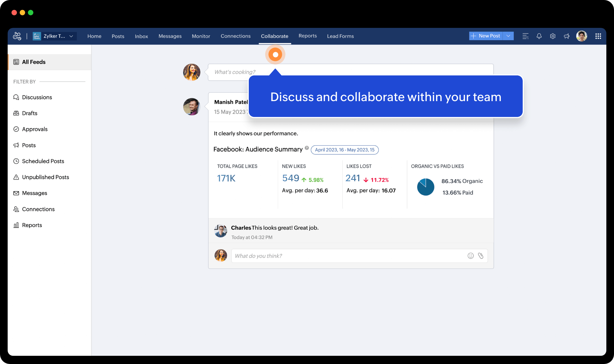The width and height of the screenshot is (614, 364).
Task: Switch to the Reports tab
Action: point(308,36)
